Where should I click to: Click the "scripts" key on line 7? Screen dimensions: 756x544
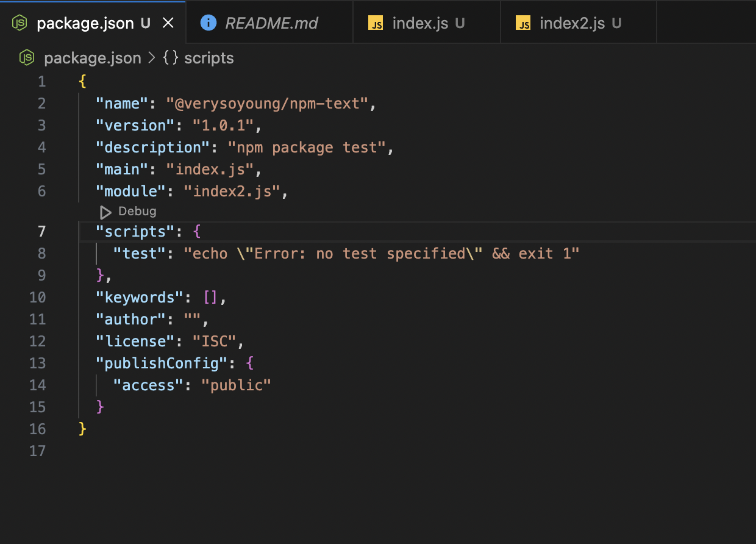click(135, 232)
